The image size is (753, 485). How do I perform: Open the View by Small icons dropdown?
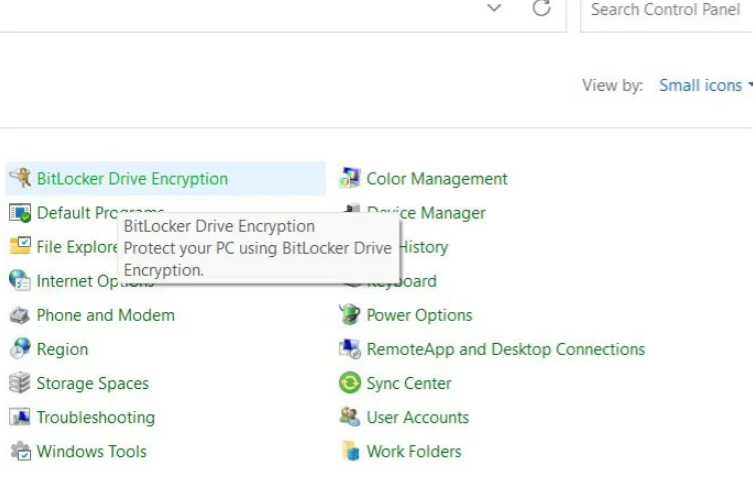pyautogui.click(x=705, y=86)
